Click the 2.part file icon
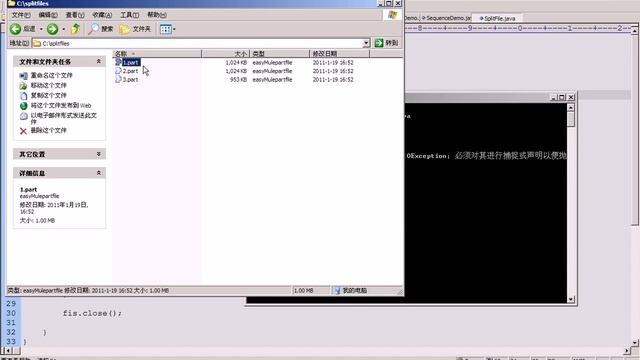Image resolution: width=640 pixels, height=360 pixels. (118, 71)
